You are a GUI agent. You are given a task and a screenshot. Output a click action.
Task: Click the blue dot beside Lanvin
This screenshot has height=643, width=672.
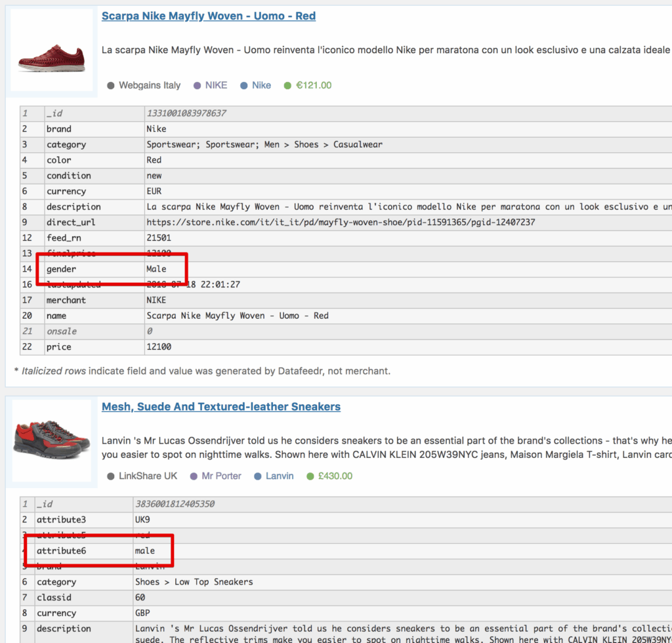pyautogui.click(x=257, y=476)
